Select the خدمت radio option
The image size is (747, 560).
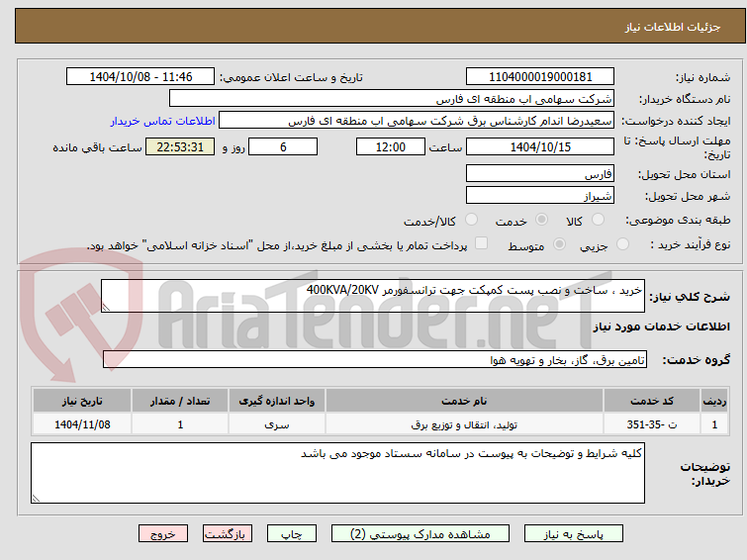pos(541,220)
